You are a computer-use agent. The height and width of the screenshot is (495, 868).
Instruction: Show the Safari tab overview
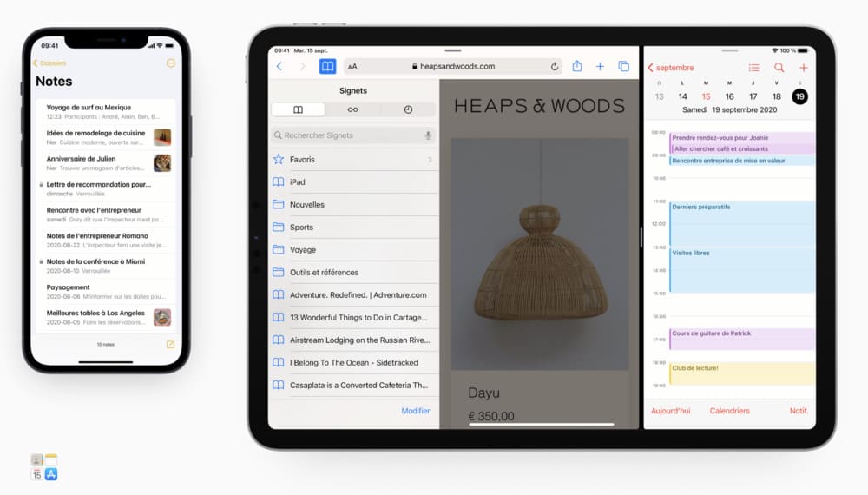[624, 67]
